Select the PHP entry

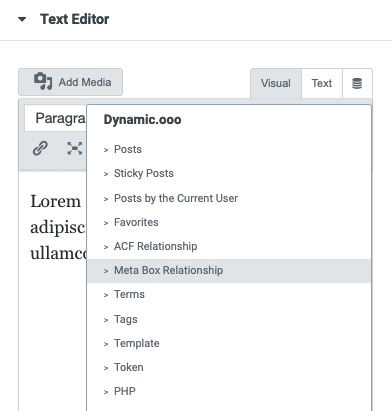click(x=229, y=391)
